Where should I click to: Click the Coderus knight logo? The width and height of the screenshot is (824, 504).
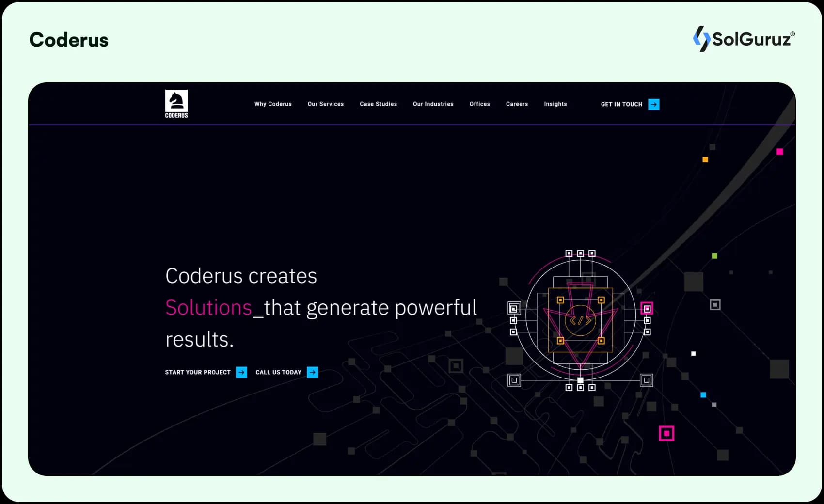(x=176, y=104)
